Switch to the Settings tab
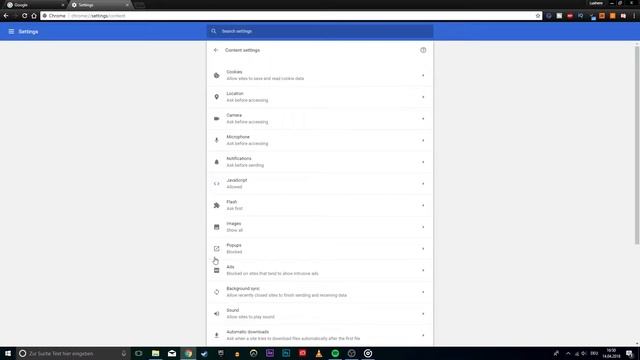This screenshot has height=360, width=640. point(99,5)
